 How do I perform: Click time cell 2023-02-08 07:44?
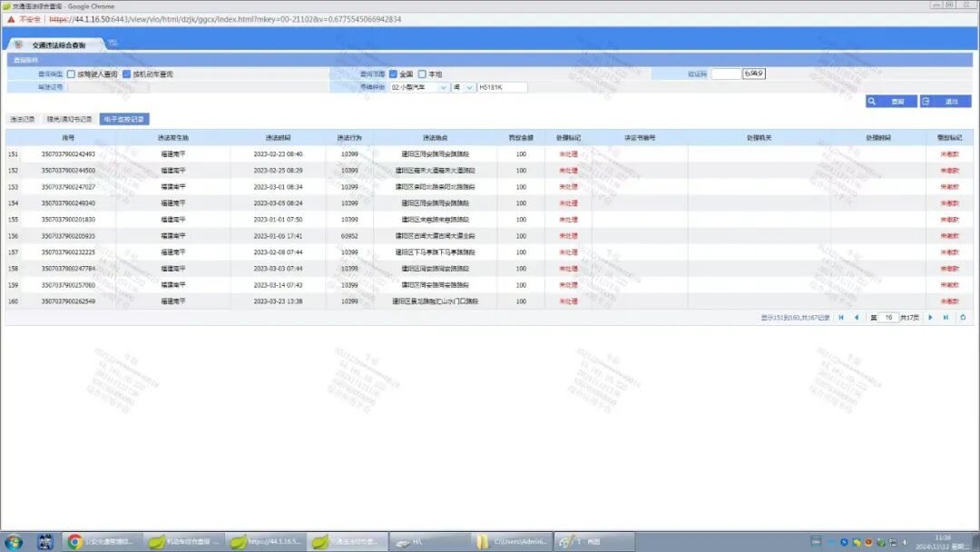278,252
